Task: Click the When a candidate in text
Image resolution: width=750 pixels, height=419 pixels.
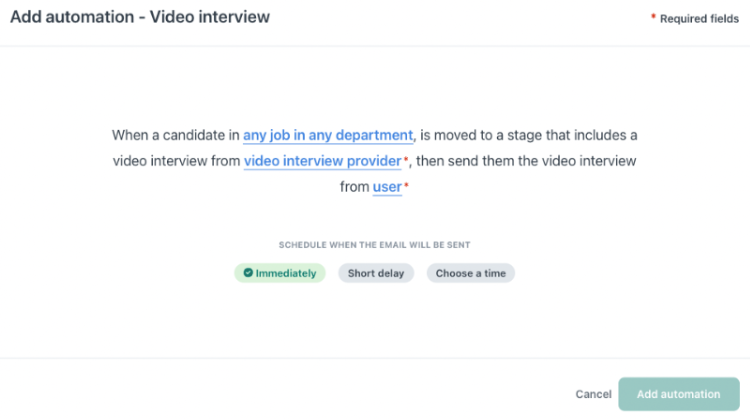Action: pos(176,135)
